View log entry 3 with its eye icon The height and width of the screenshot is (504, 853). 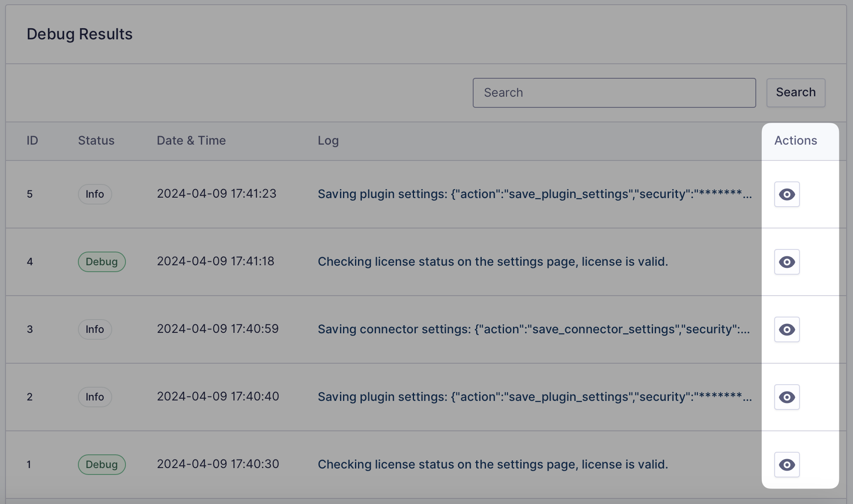(x=786, y=329)
